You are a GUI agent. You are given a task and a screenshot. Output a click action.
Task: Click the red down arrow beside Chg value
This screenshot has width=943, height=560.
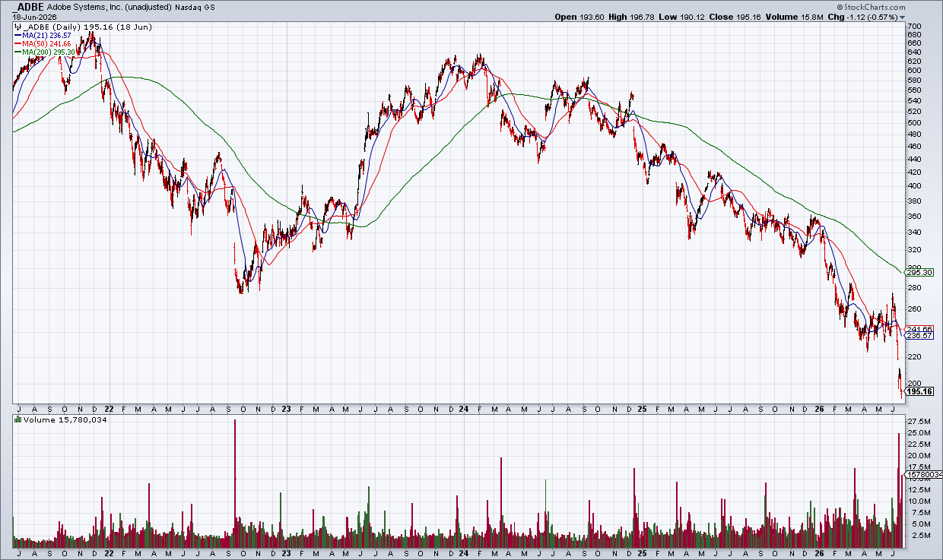click(903, 17)
